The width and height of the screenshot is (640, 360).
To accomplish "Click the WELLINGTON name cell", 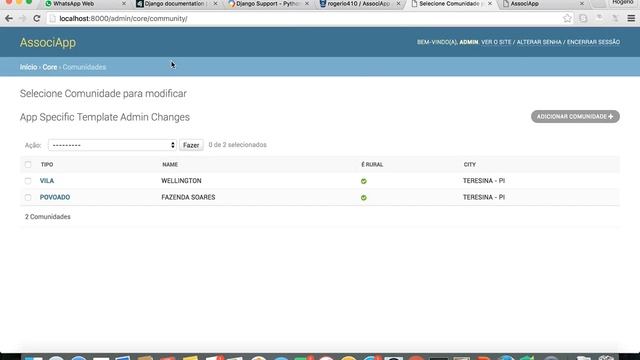I will pos(181,181).
